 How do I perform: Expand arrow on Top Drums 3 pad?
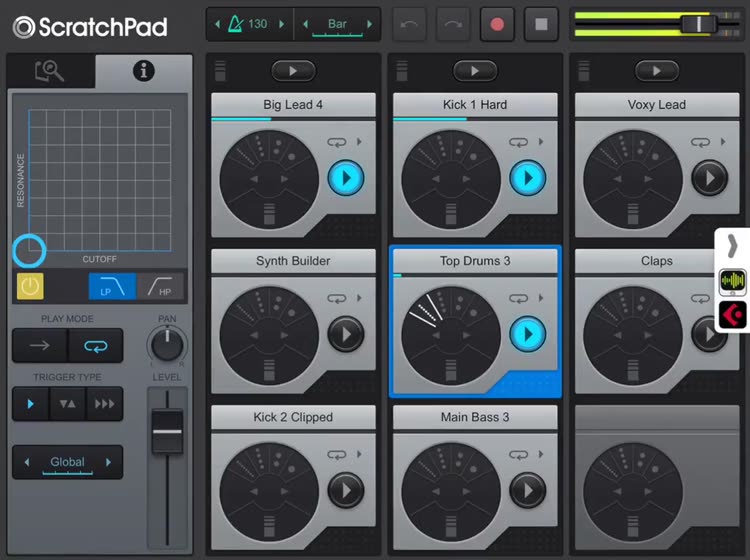pos(541,298)
